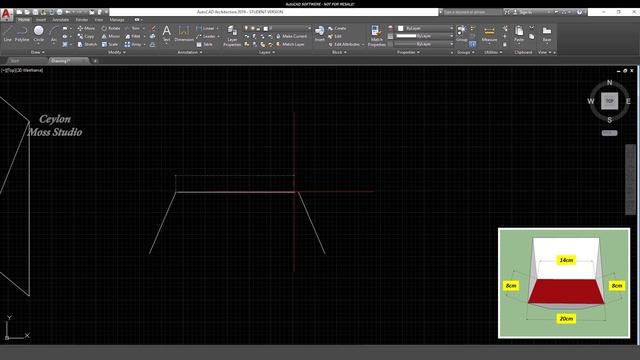Select the Measure tool

(489, 33)
